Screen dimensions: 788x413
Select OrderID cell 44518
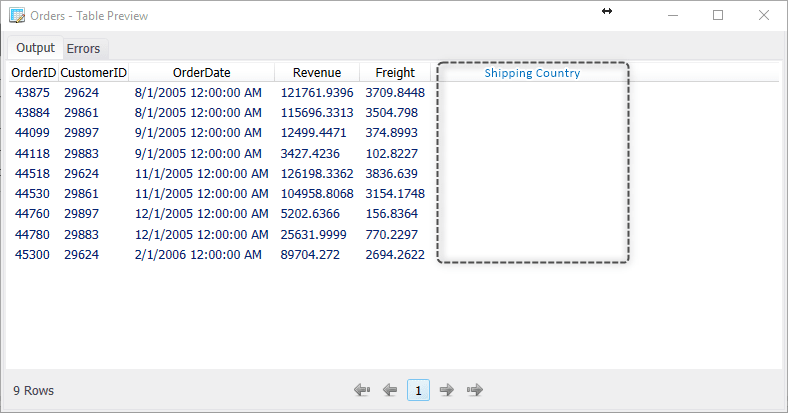[32, 174]
